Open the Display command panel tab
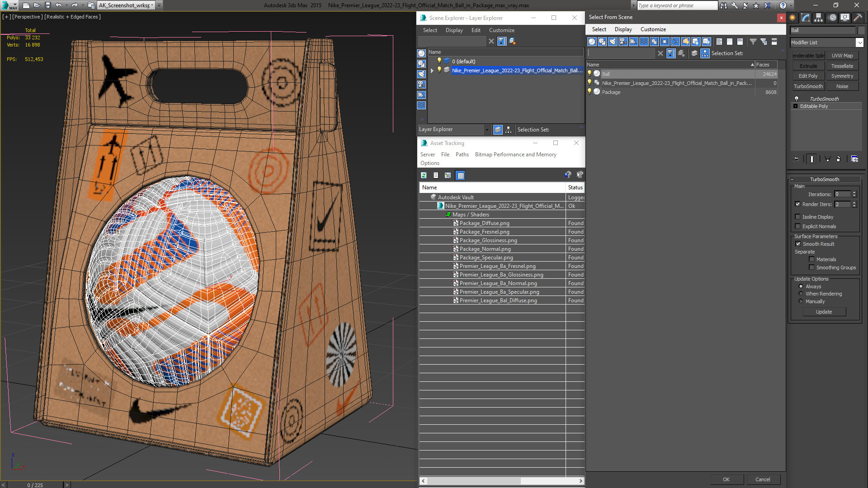The image size is (868, 488). pyautogui.click(x=844, y=18)
